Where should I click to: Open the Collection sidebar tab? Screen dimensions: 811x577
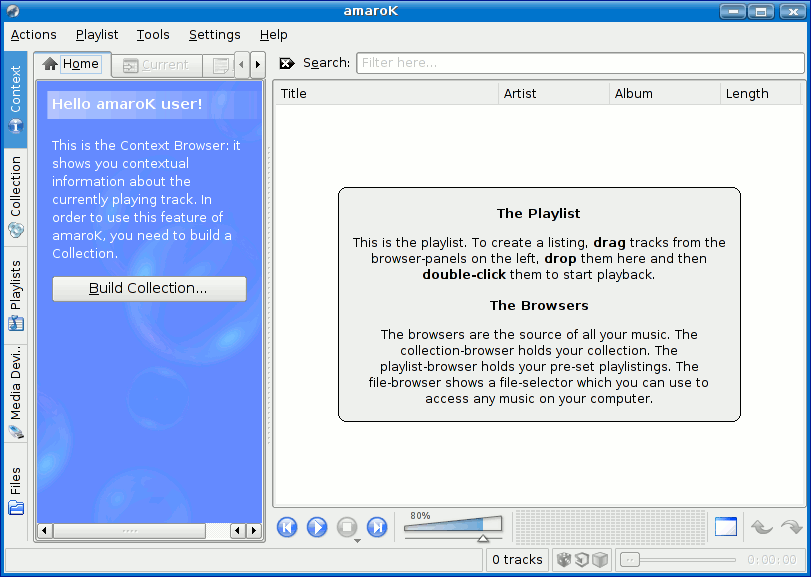[x=16, y=197]
